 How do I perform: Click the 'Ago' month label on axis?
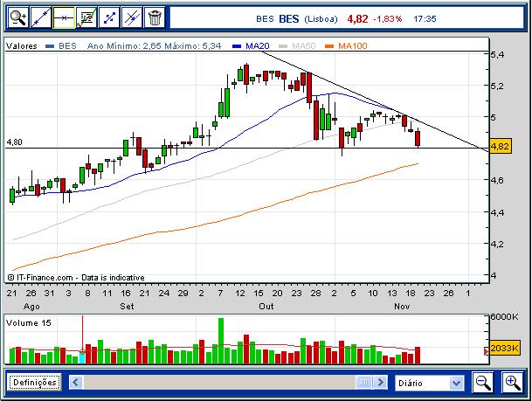pyautogui.click(x=31, y=307)
